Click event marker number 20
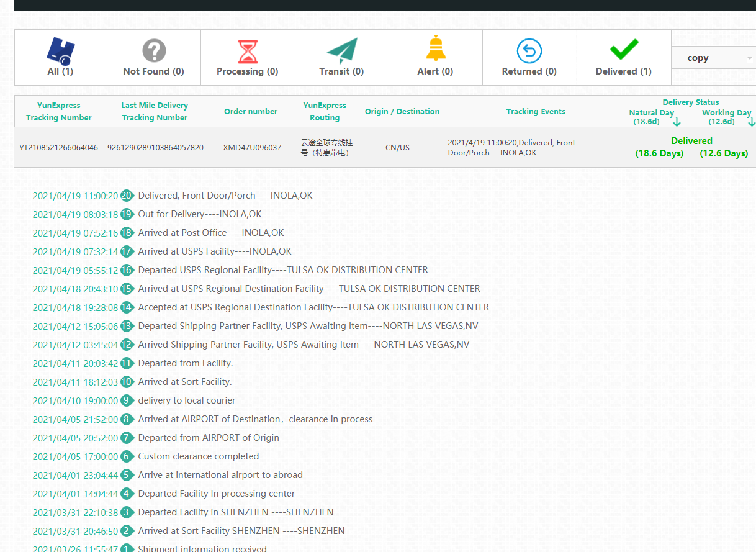 127,196
